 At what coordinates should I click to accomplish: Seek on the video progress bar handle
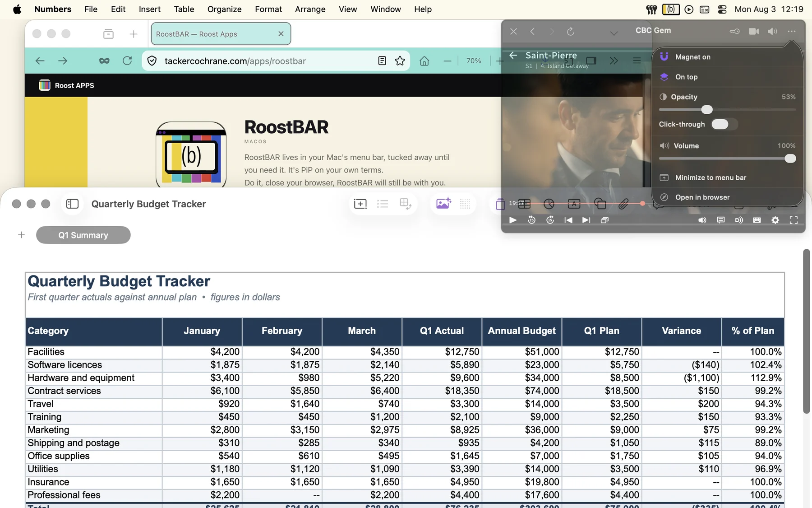coord(642,204)
